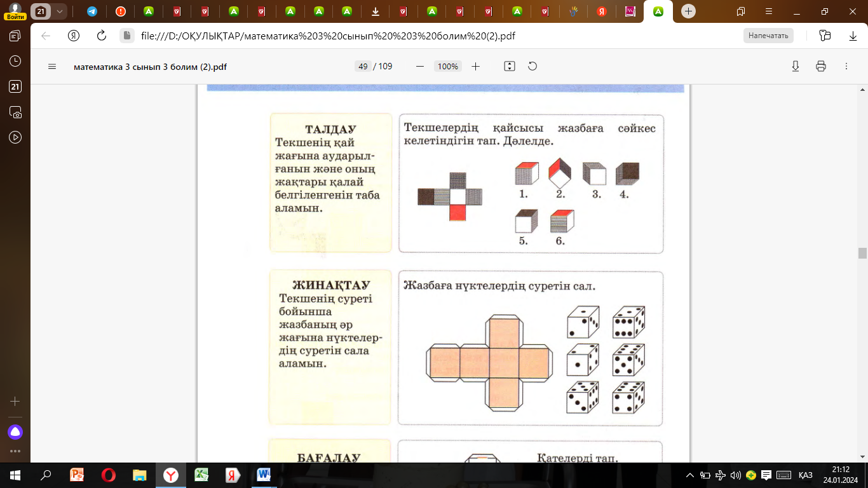Switch to the Telegram tab
Screen dimensions: 868x488
click(x=92, y=11)
